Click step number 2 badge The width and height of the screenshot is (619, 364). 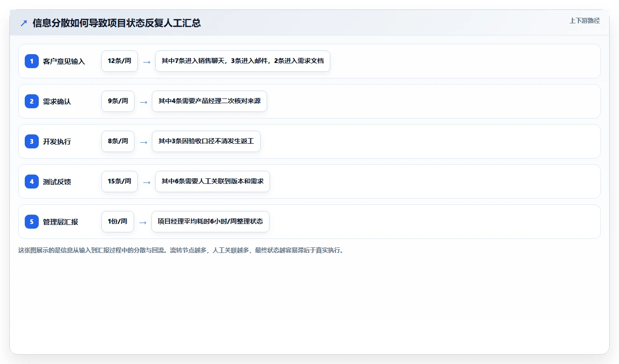pyautogui.click(x=32, y=101)
